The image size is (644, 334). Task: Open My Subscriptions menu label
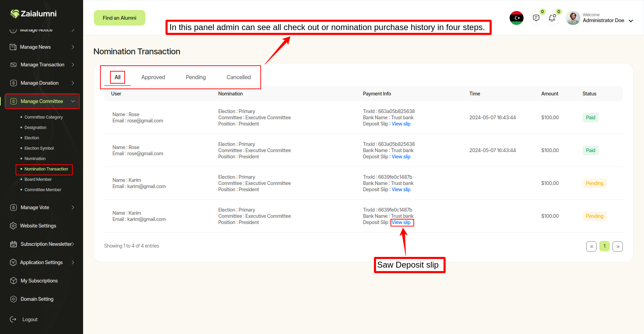[x=39, y=281]
